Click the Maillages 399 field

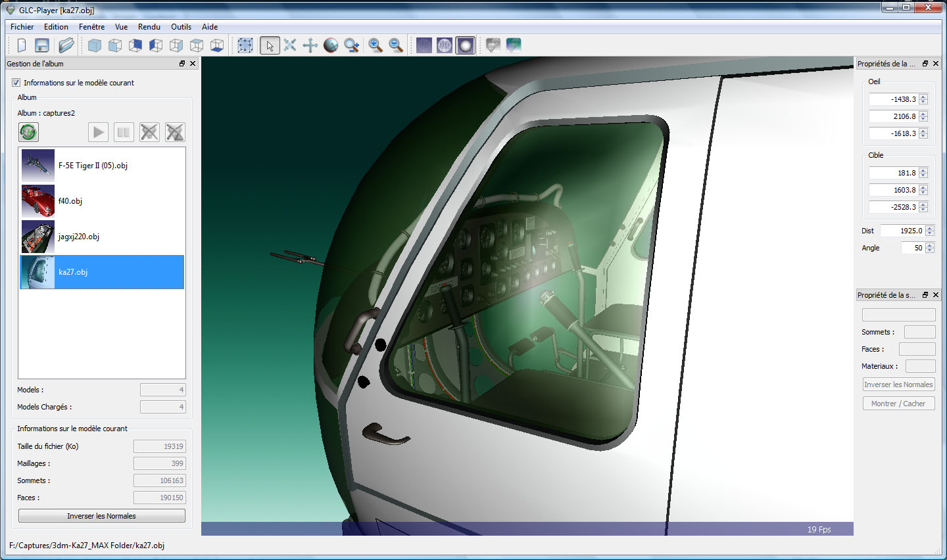[160, 463]
